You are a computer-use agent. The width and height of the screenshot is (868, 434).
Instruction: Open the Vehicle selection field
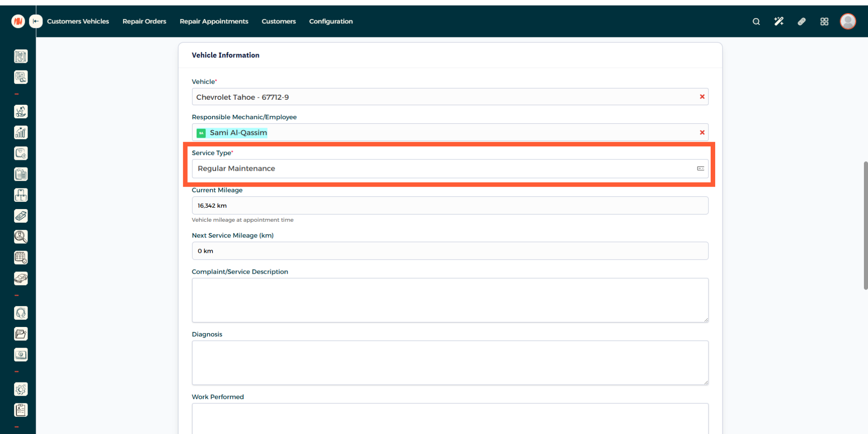point(443,97)
